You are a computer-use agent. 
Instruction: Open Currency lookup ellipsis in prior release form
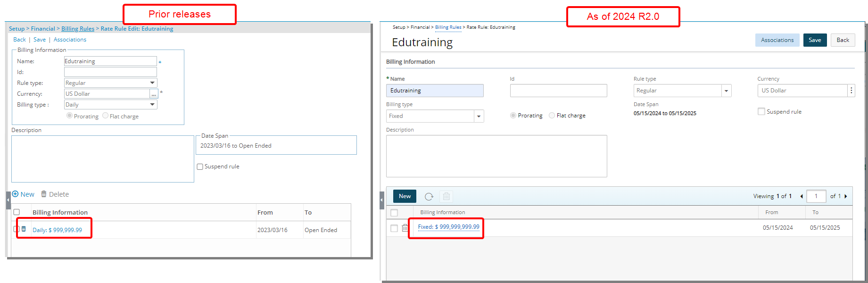click(154, 94)
